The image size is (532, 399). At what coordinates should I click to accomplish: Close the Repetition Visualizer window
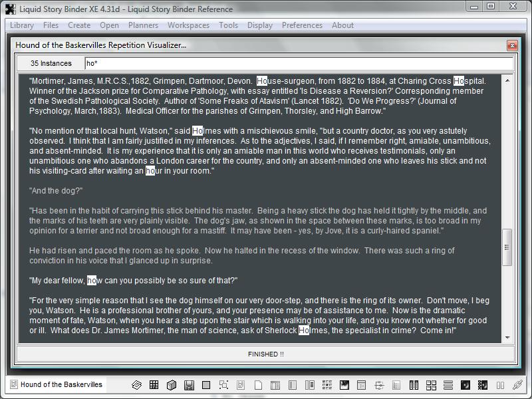tap(511, 45)
